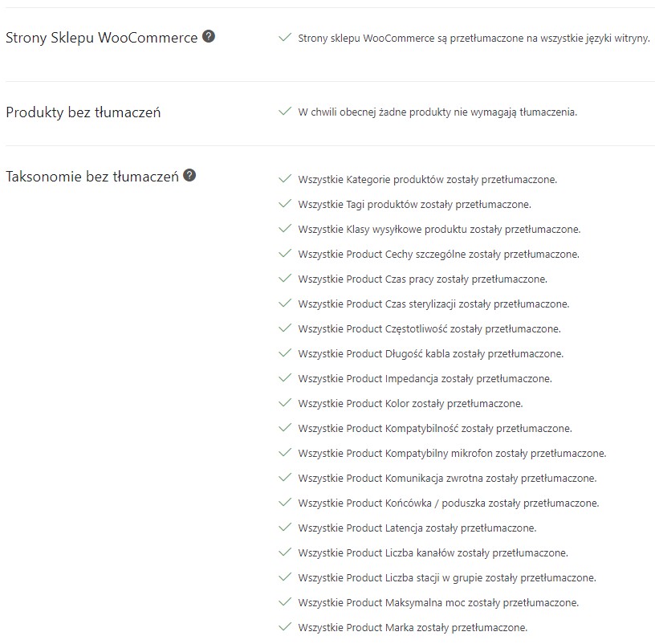Click checkmark next to Klasy wysyłkowe produktu
The image size is (655, 644).
[284, 229]
